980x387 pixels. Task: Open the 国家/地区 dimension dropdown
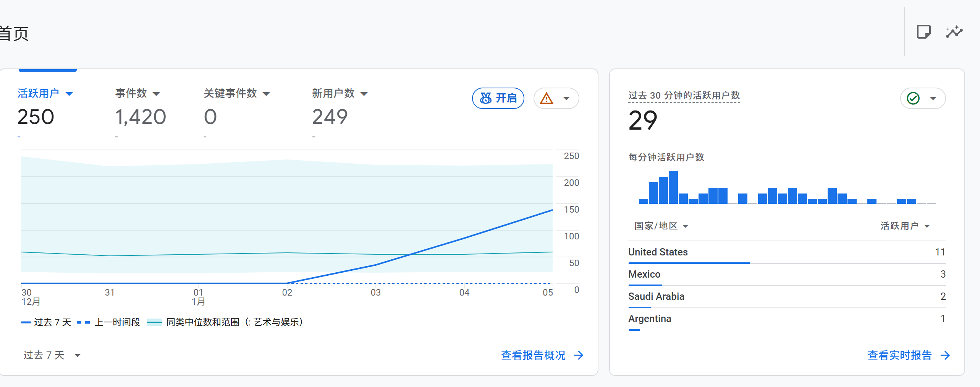click(x=661, y=226)
